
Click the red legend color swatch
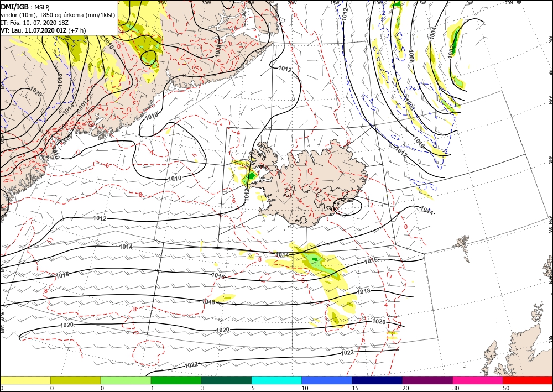click(x=528, y=380)
